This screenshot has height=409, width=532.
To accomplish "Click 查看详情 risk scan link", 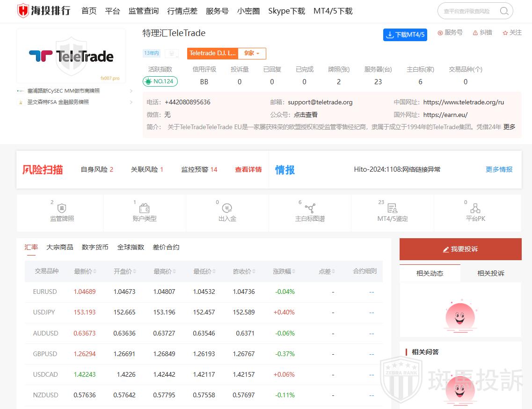I will coord(248,169).
